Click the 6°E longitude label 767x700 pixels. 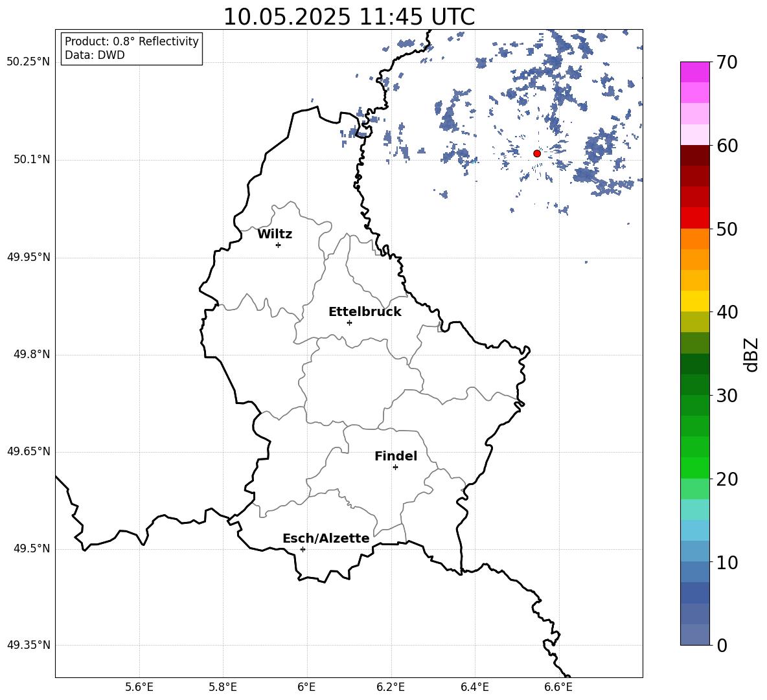[x=306, y=687]
